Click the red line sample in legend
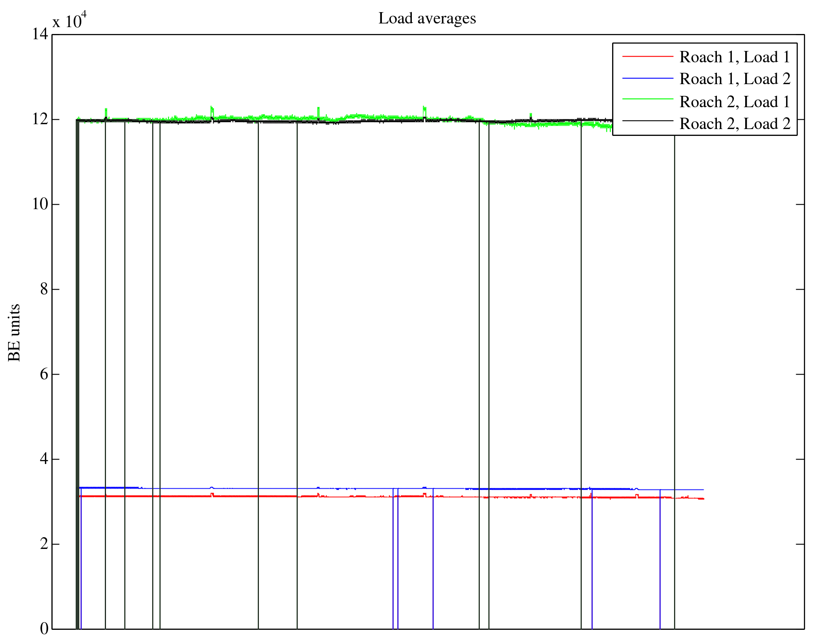This screenshot has width=816, height=644. tap(647, 56)
